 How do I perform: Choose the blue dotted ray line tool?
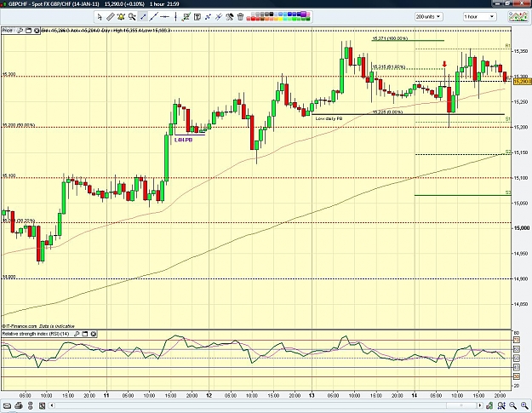coord(208,17)
